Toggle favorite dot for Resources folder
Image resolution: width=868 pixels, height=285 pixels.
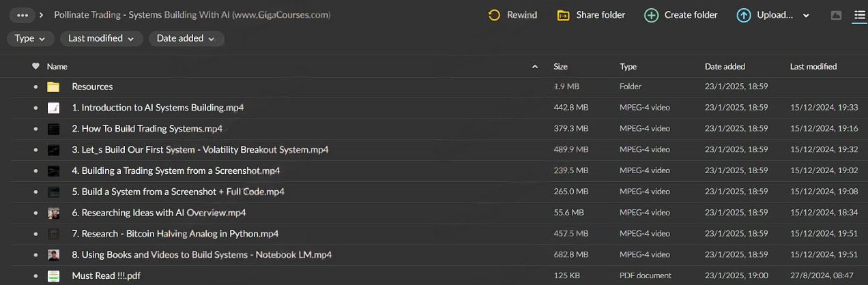[35, 87]
